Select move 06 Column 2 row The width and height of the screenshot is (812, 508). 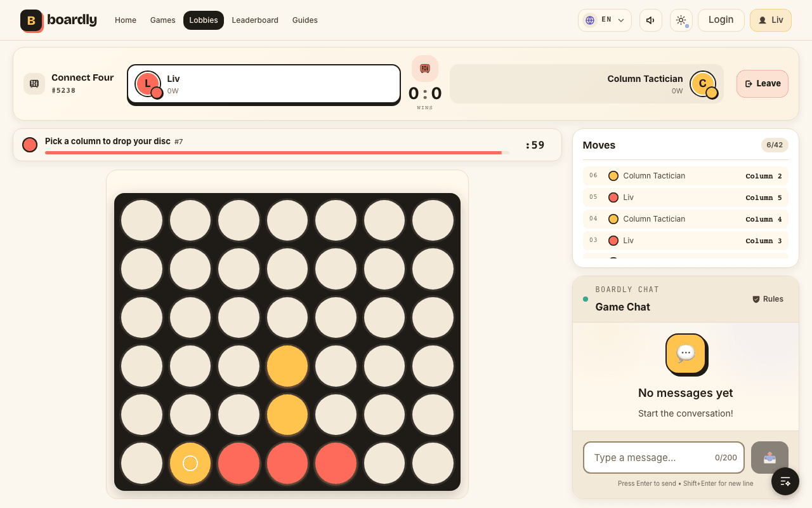[686, 176]
